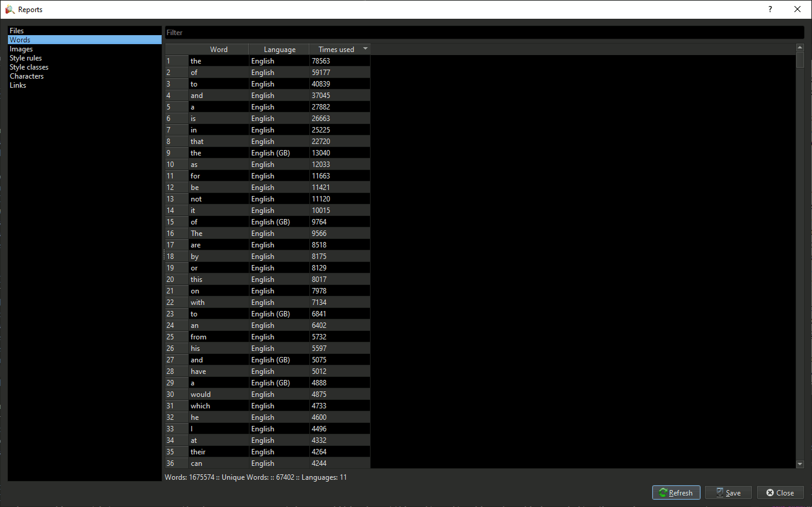
Task: Select the word cell "The" in row 16
Action: click(x=219, y=234)
